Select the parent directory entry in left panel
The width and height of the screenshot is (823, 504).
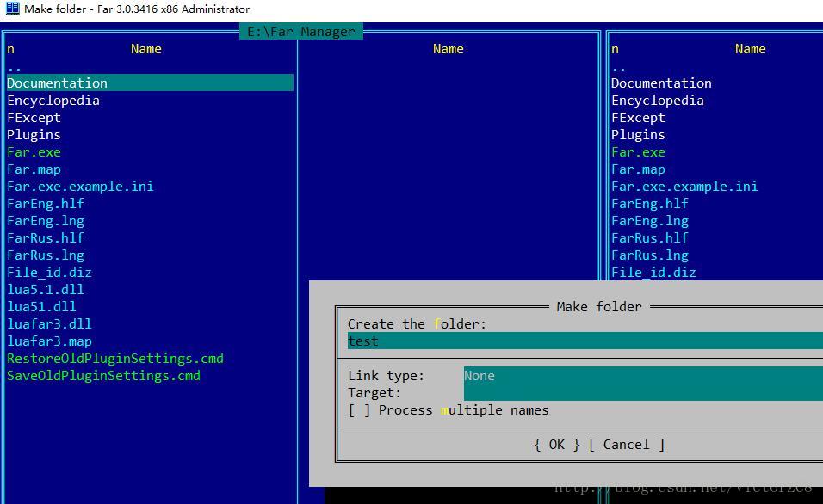15,66
